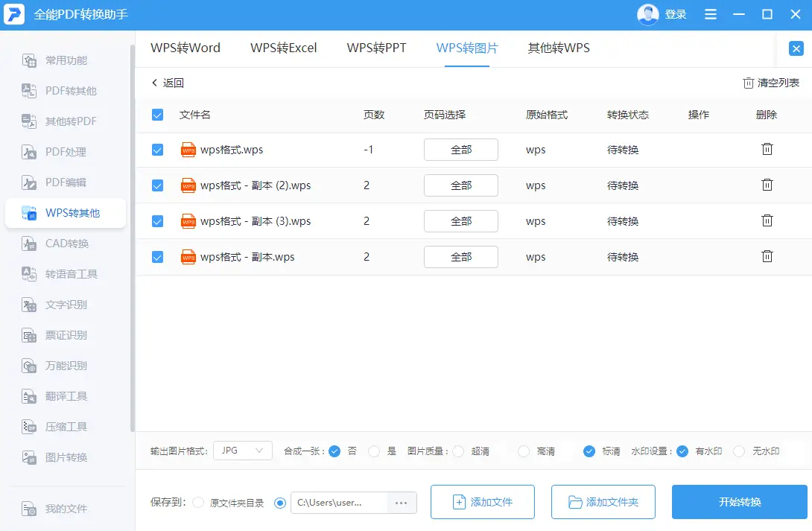Delete wps格式 - 副本 (2).wps row
Screen dimensions: 812x531
coord(767,185)
